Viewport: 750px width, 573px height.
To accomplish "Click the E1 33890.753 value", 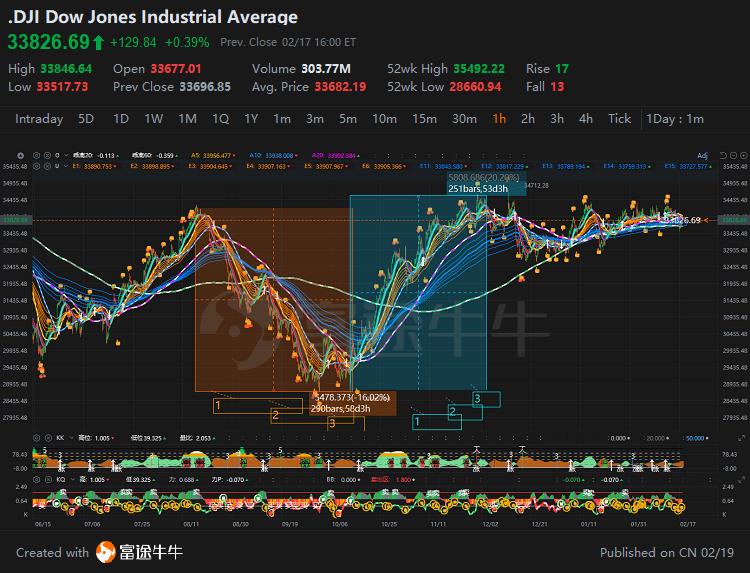I will [94, 166].
